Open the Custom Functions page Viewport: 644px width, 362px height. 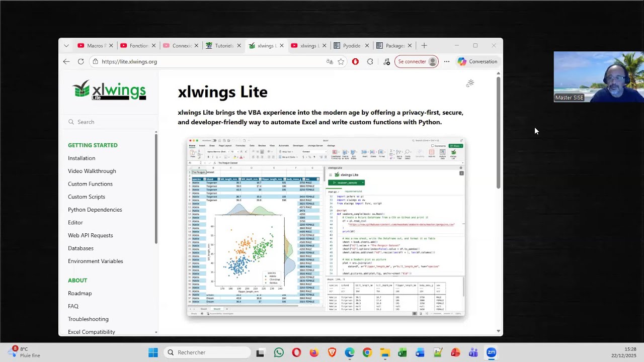(90, 184)
